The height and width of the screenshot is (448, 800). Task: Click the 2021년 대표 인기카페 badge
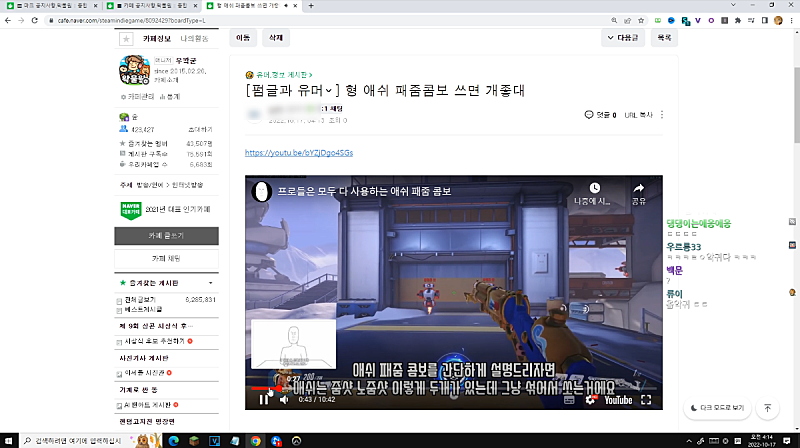[x=165, y=210]
